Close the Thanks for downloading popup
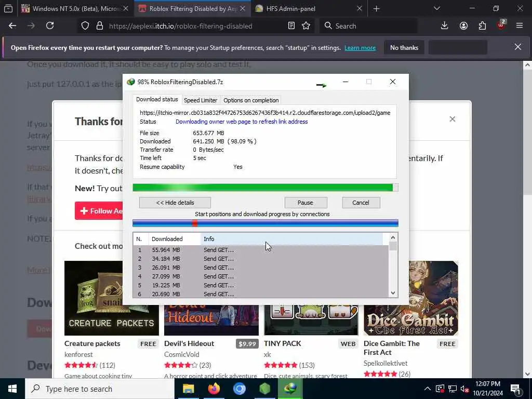Screen dimensions: 532x399 (x=453, y=119)
